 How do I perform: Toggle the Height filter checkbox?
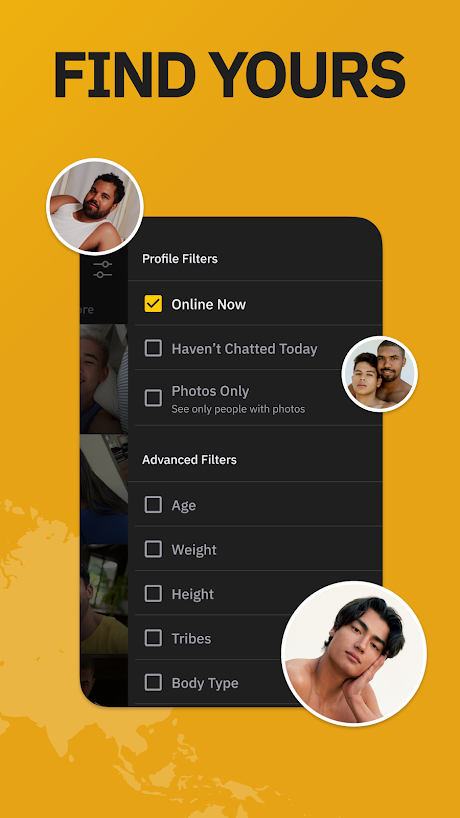pyautogui.click(x=153, y=593)
